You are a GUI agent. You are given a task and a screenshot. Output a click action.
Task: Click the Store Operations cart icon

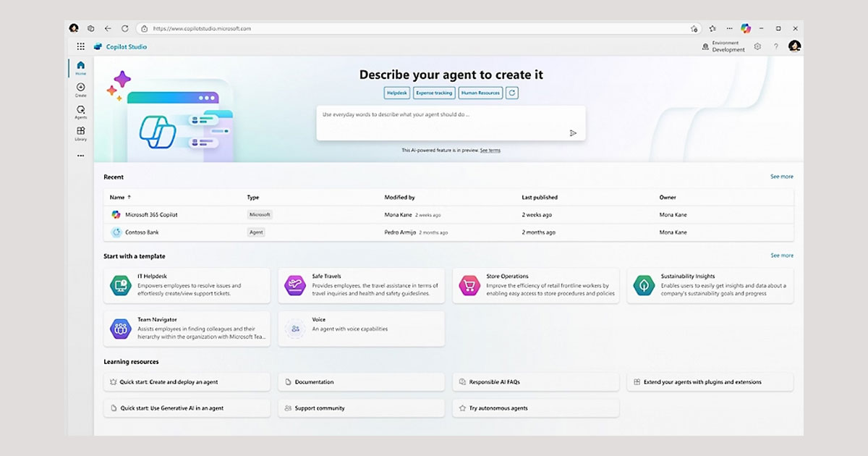click(x=469, y=286)
